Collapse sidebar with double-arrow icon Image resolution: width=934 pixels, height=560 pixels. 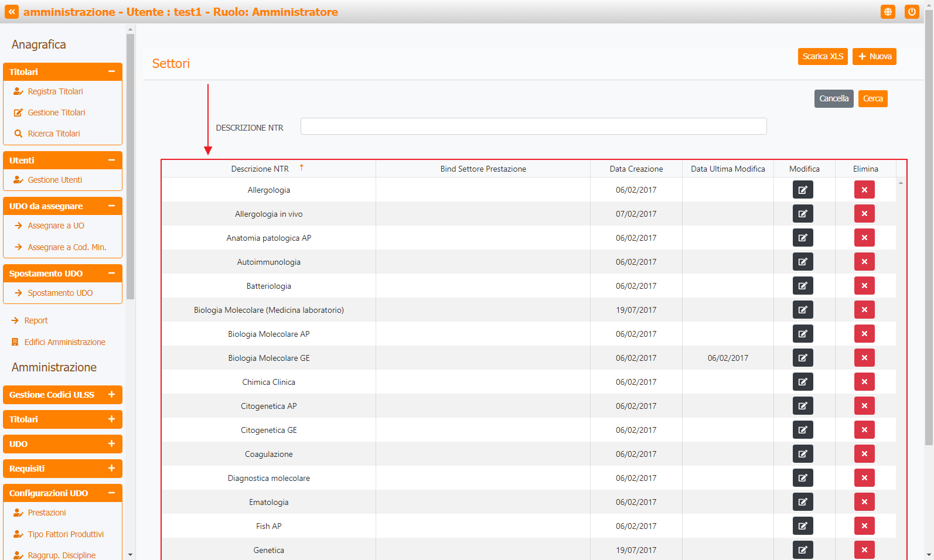[x=12, y=12]
